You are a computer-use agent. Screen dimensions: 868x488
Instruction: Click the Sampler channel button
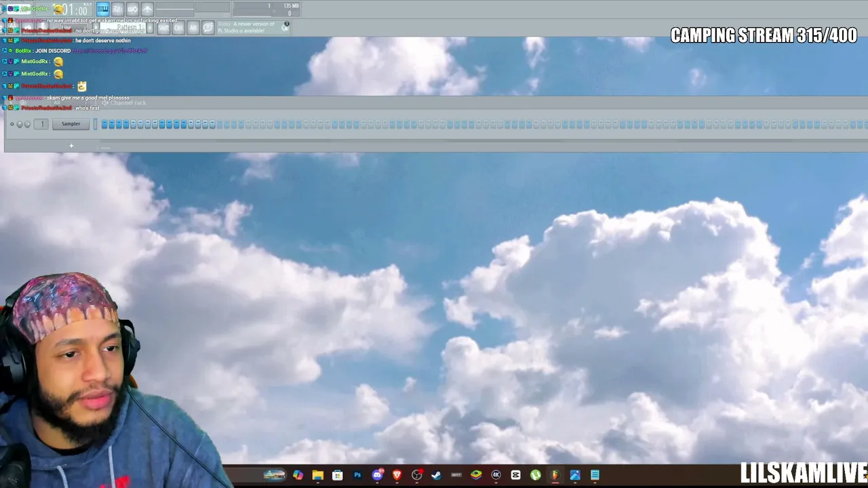pos(71,124)
